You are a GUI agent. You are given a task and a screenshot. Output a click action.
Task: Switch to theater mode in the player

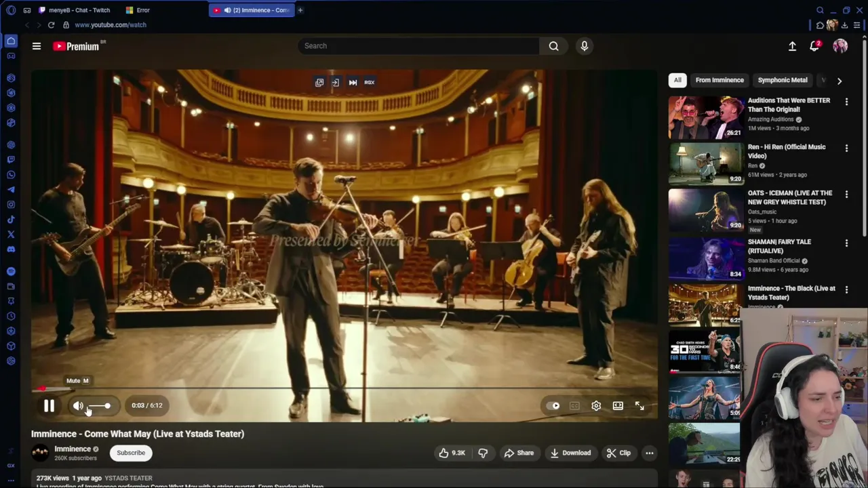pos(618,406)
